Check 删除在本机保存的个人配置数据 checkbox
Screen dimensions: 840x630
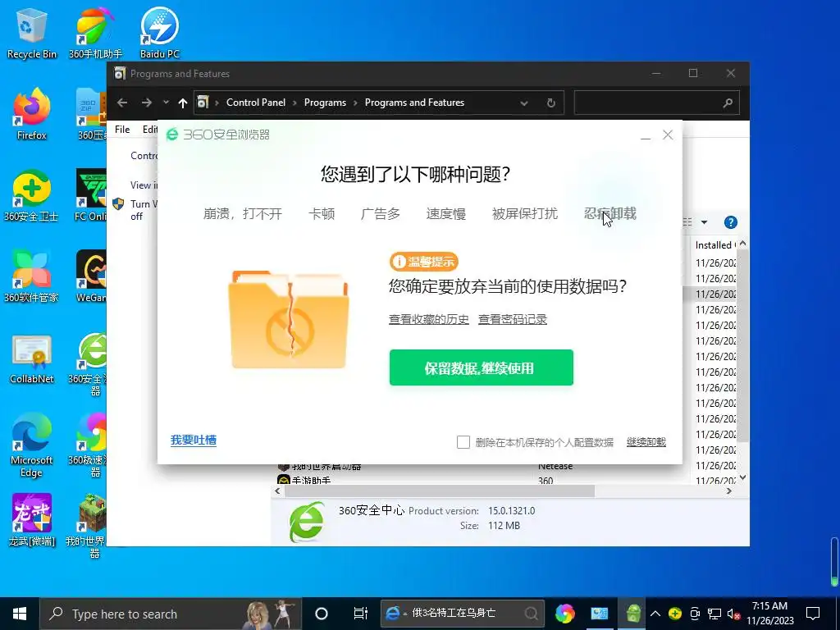[463, 442]
